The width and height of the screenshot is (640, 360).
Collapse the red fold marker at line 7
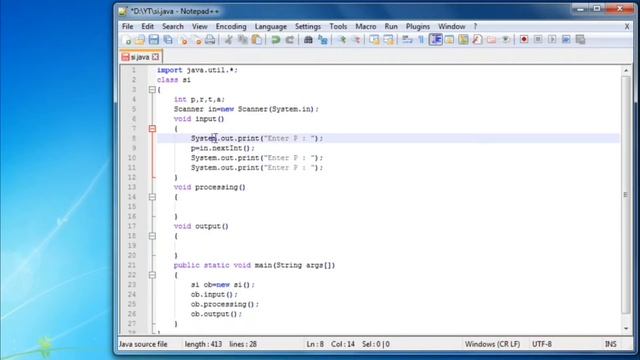pyautogui.click(x=152, y=129)
